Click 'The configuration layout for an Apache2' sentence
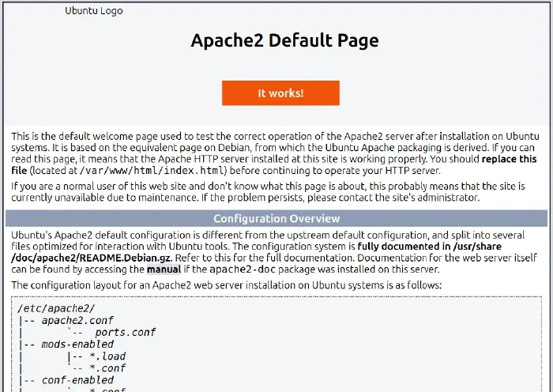 click(227, 285)
